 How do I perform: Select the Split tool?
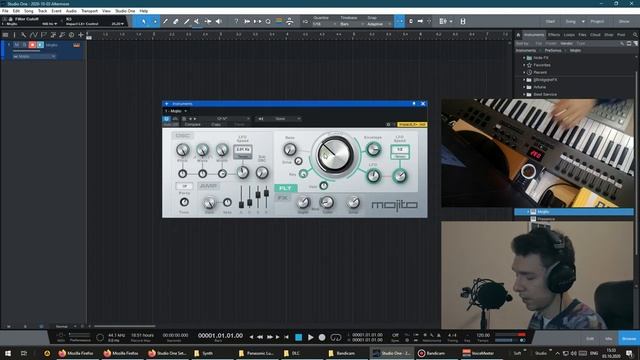(165, 21)
